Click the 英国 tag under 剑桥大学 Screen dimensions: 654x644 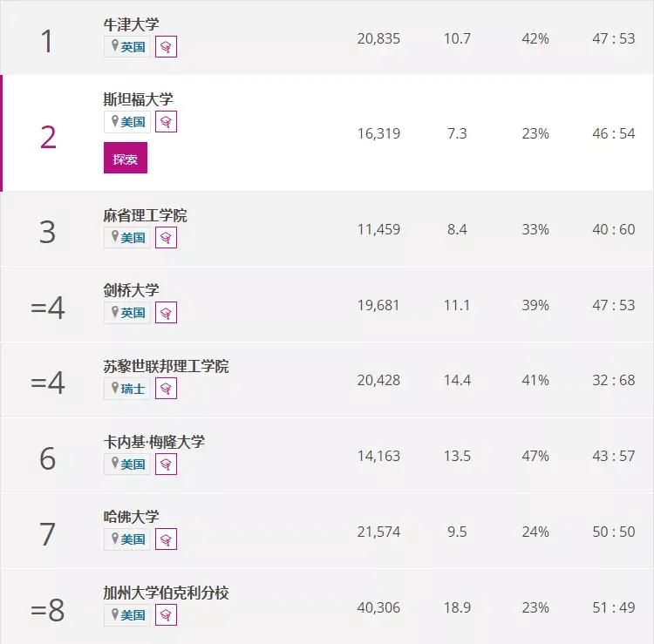tap(127, 312)
